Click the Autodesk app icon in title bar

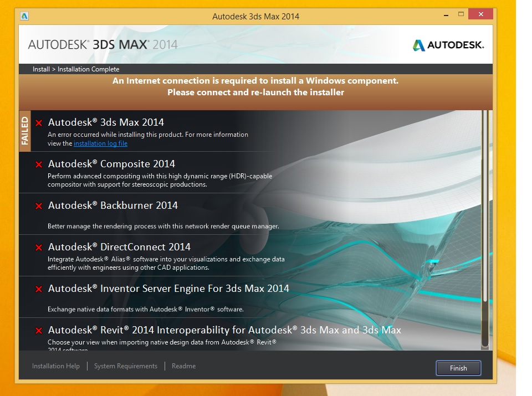click(x=24, y=16)
